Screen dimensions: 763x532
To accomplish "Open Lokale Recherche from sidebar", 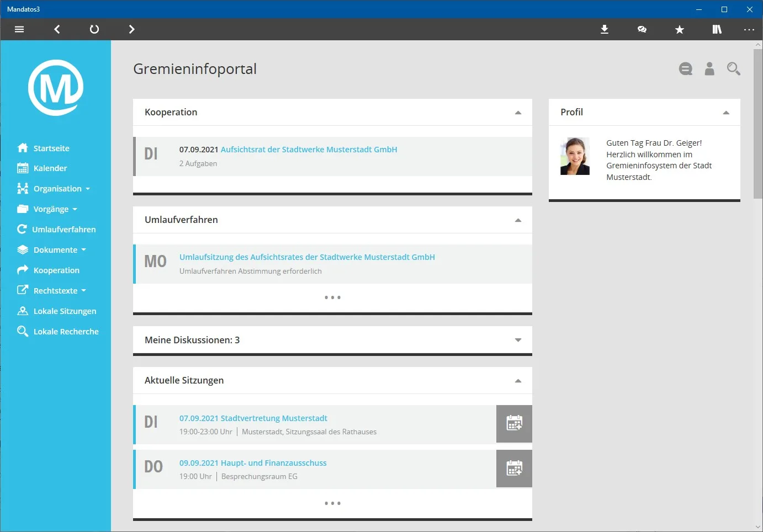I will tap(66, 332).
